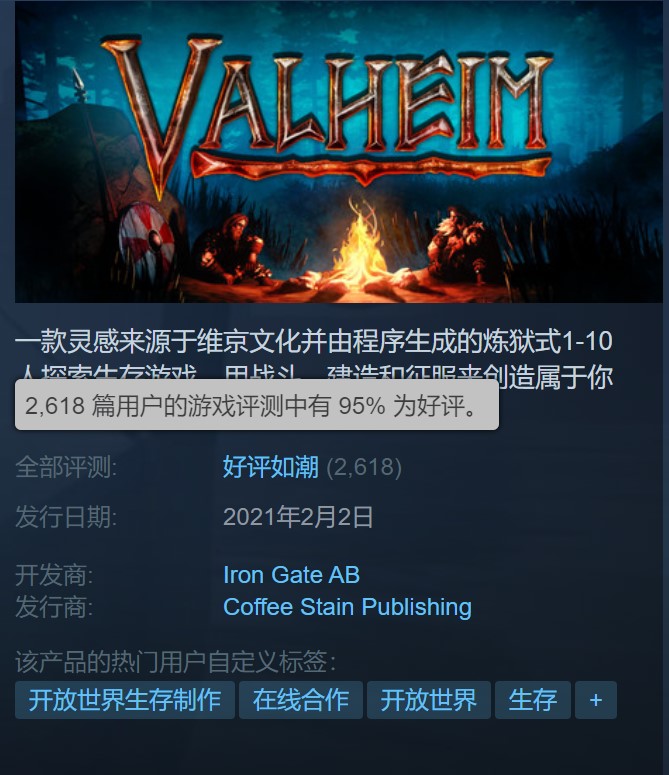The width and height of the screenshot is (669, 775).
Task: Open publisher Coffee Stain Publishing page
Action: pos(347,607)
